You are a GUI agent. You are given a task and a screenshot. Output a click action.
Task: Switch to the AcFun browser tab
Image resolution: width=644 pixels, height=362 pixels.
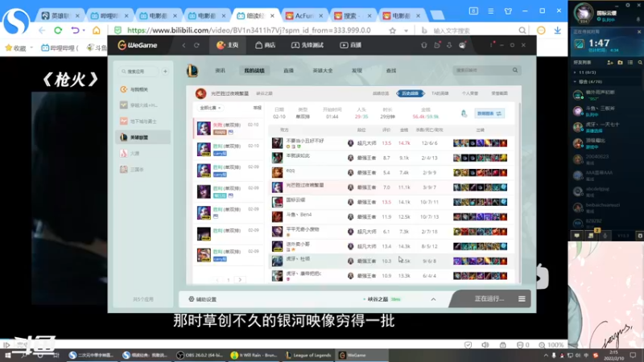[x=305, y=15]
